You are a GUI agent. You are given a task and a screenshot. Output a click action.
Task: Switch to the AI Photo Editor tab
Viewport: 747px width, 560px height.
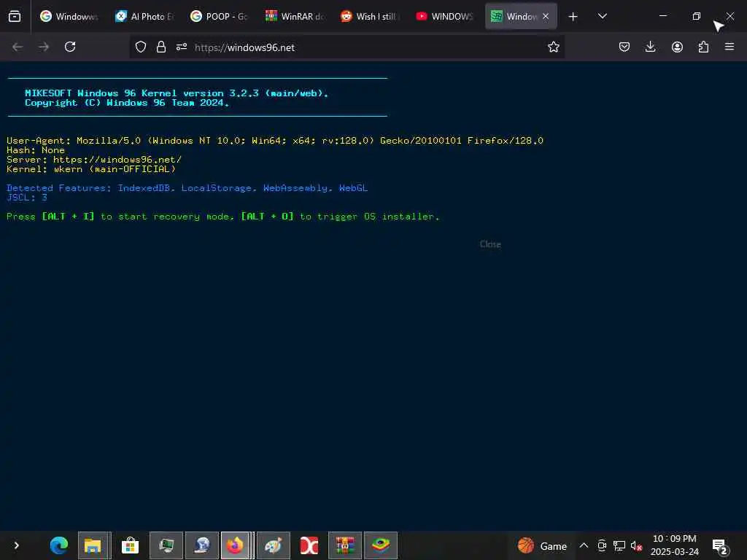pos(145,16)
